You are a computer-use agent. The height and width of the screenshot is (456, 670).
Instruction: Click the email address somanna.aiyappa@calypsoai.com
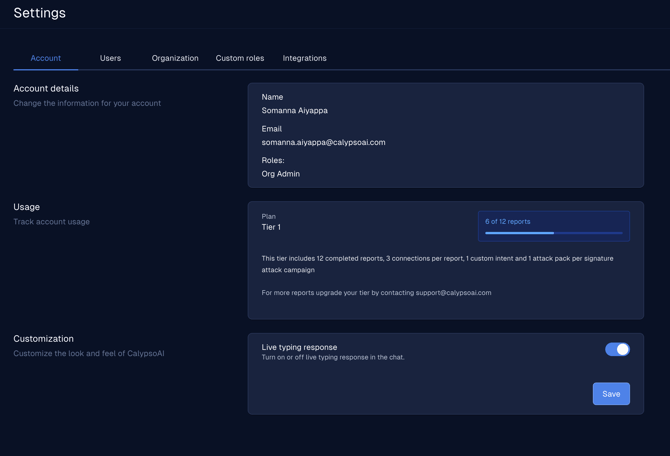pyautogui.click(x=323, y=142)
